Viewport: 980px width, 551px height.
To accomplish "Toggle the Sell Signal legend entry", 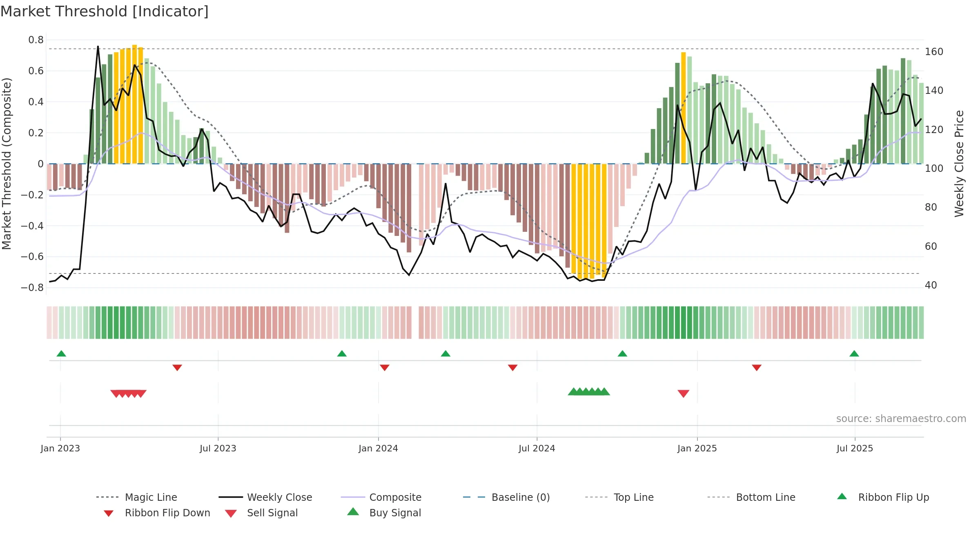I will pyautogui.click(x=261, y=513).
